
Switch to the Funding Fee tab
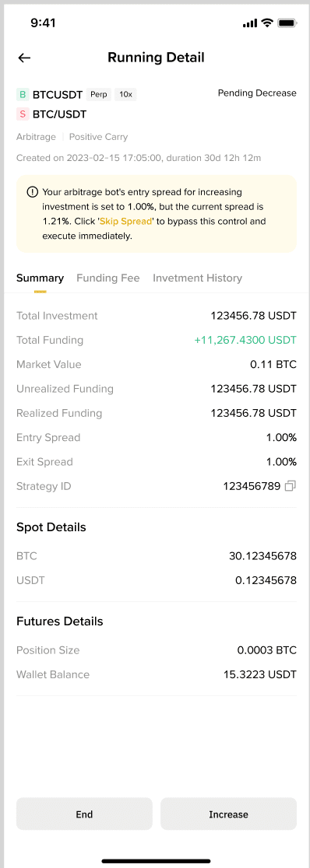(x=108, y=278)
